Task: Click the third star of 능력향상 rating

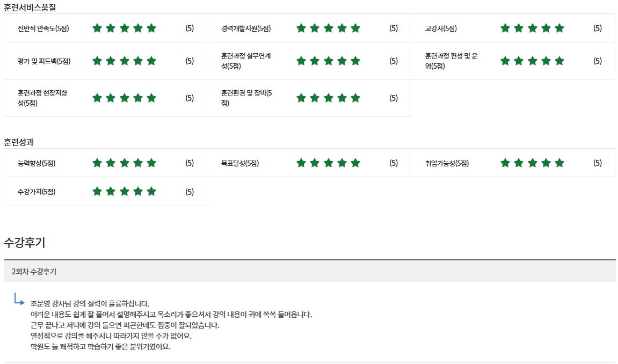Action: pyautogui.click(x=124, y=163)
